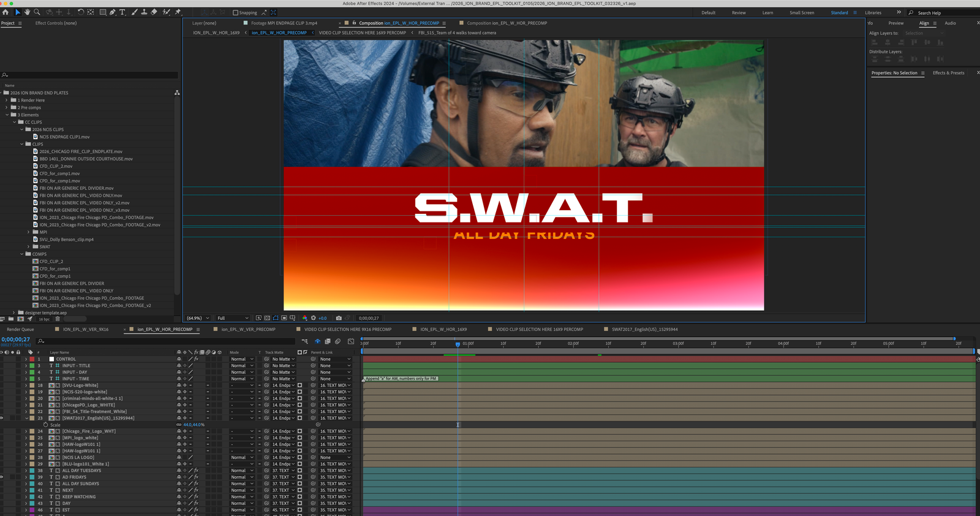The height and width of the screenshot is (516, 980).
Task: Enable the Snapping checkbox
Action: coord(236,13)
